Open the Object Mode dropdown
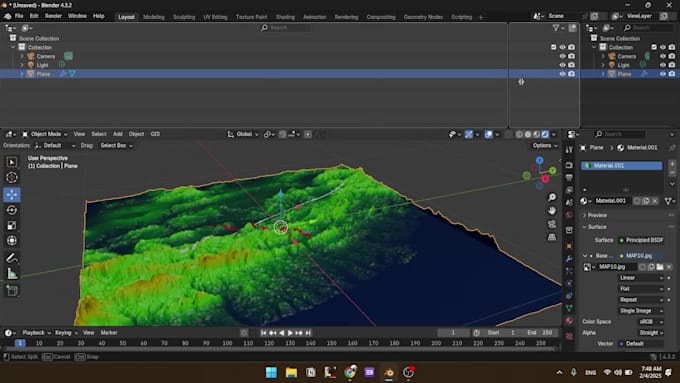The image size is (680, 383). coord(45,134)
